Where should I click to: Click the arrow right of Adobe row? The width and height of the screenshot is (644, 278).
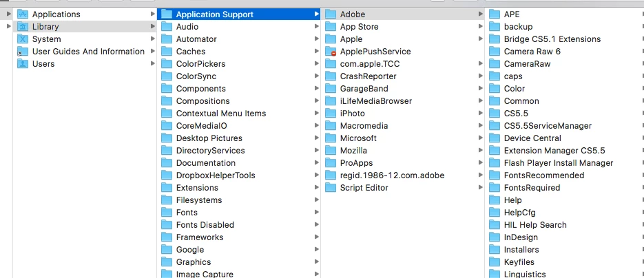click(481, 14)
